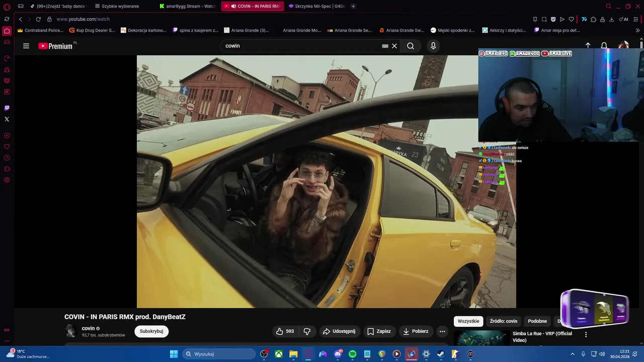Viewport: 644px width, 362px height.
Task: Open the extensions puzzle icon
Action: click(x=593, y=19)
